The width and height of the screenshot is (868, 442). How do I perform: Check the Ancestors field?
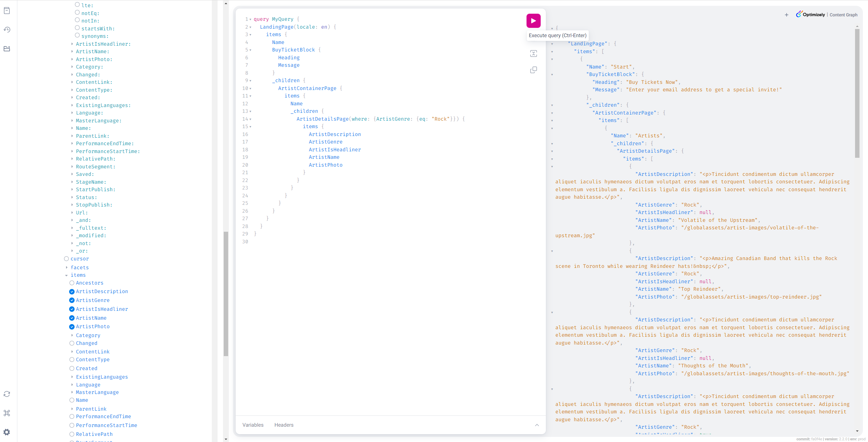[72, 283]
